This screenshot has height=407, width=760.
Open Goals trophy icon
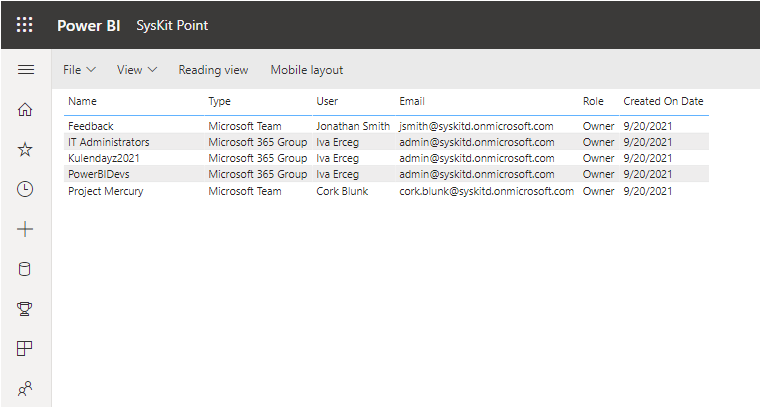click(x=25, y=309)
